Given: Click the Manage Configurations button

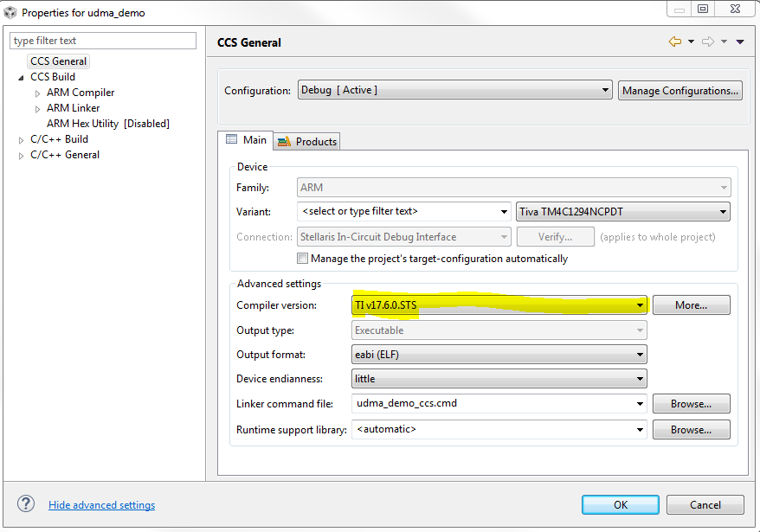Looking at the screenshot, I should [x=679, y=90].
